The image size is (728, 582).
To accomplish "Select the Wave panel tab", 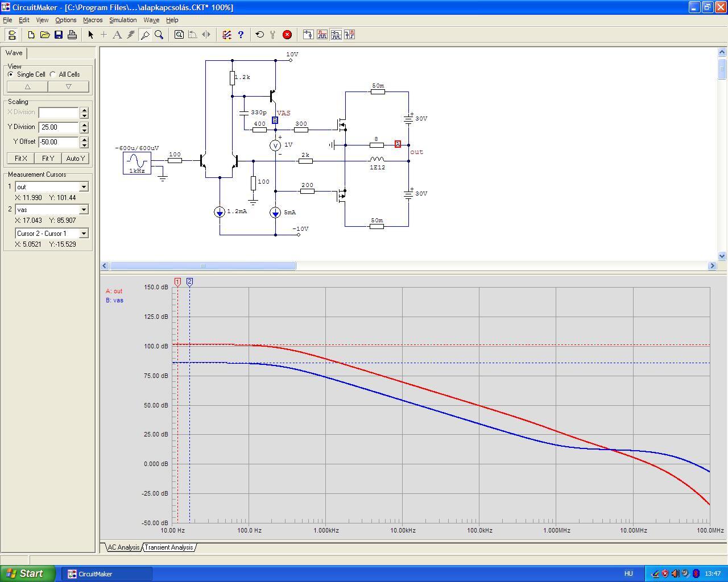I will 14,53.
